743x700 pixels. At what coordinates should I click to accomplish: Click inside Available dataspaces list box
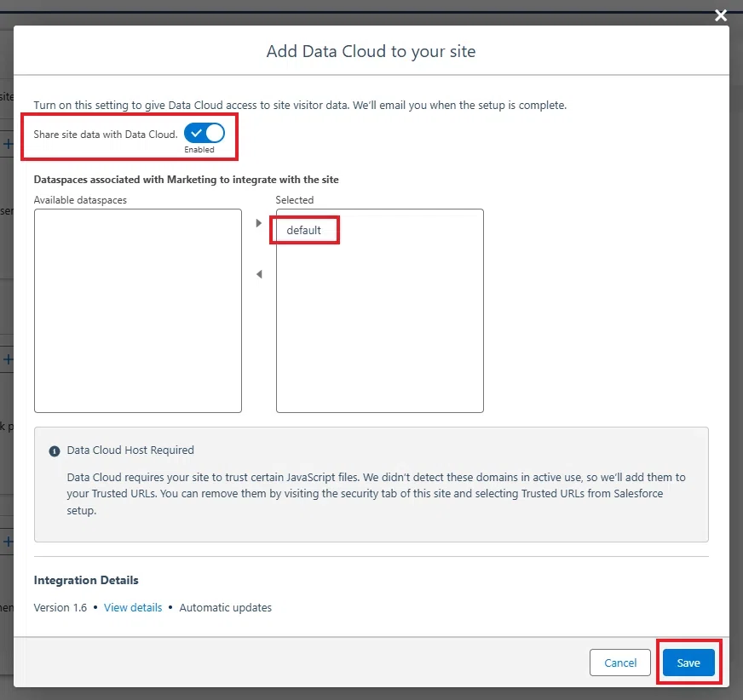coord(138,311)
